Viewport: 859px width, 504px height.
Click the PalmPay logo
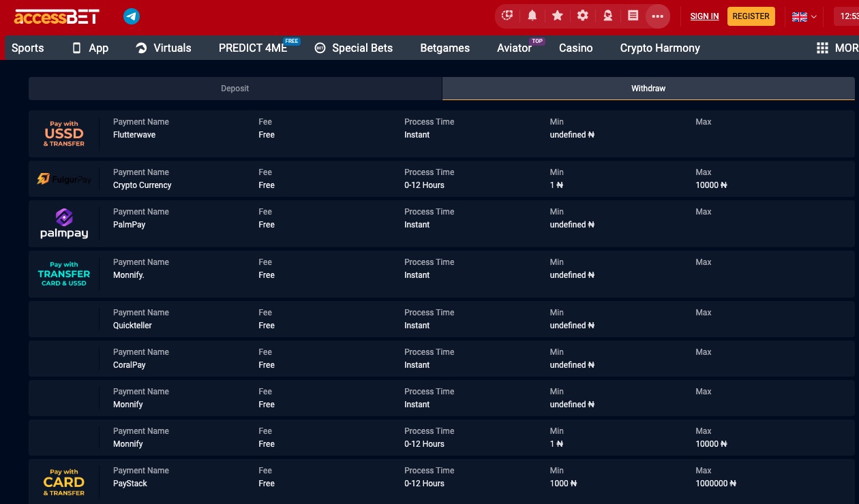pos(64,224)
